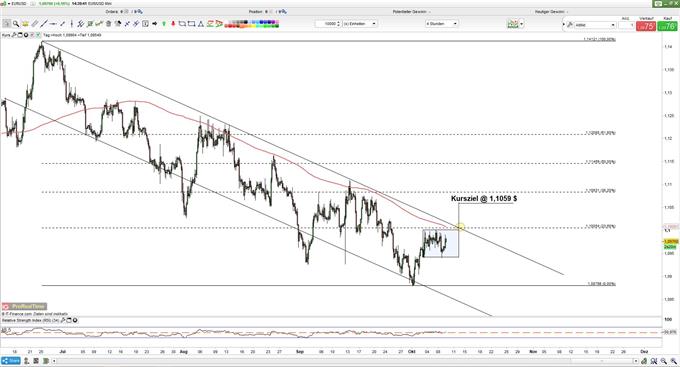Click the trash delete-objects icon

pyautogui.click(x=108, y=24)
